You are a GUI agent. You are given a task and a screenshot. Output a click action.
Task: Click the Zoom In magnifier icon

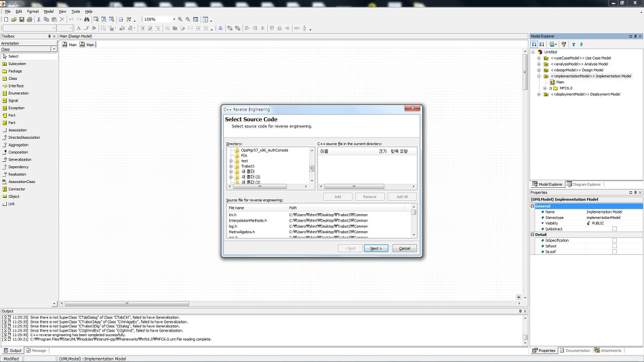click(x=180, y=20)
